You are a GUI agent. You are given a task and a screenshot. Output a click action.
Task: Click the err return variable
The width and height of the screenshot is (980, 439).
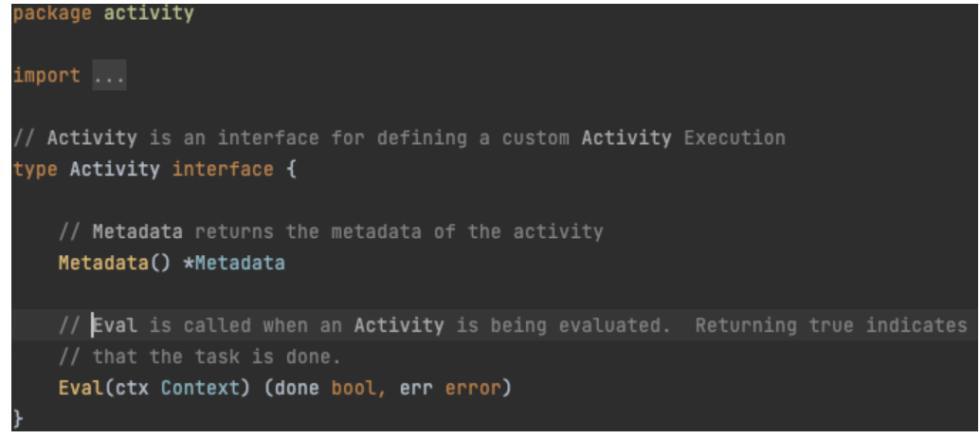pos(416,389)
